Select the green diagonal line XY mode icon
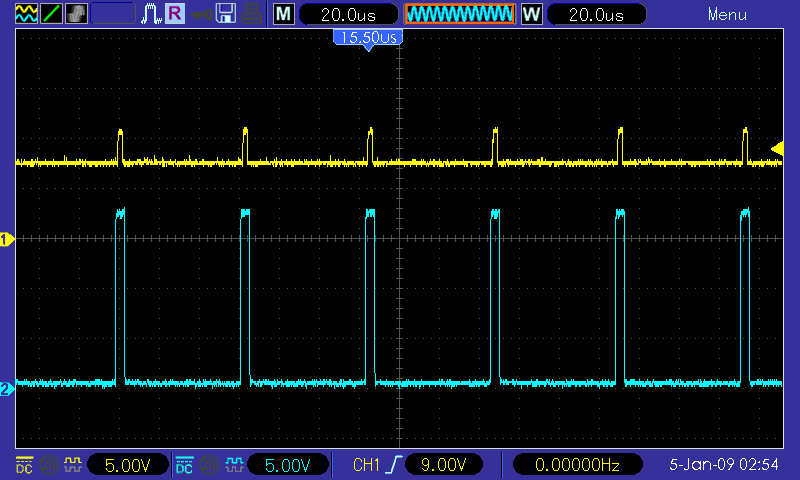The height and width of the screenshot is (480, 800). pos(51,14)
